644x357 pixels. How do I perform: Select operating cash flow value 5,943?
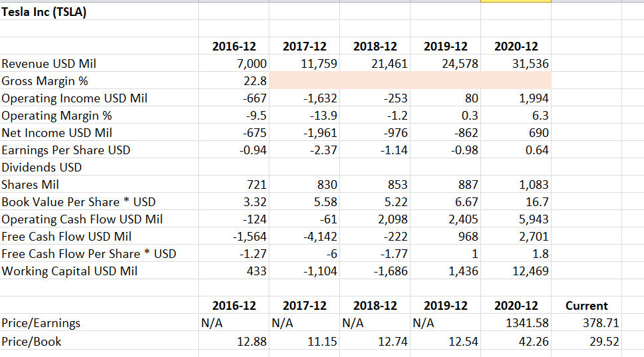click(x=534, y=219)
